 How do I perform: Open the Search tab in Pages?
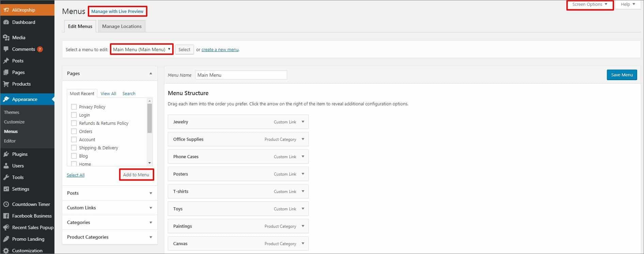(x=129, y=93)
